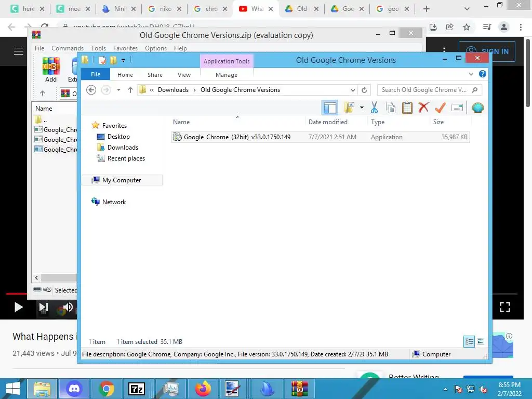Open Discord from the taskbar
This screenshot has width=532, height=399.
[74, 389]
